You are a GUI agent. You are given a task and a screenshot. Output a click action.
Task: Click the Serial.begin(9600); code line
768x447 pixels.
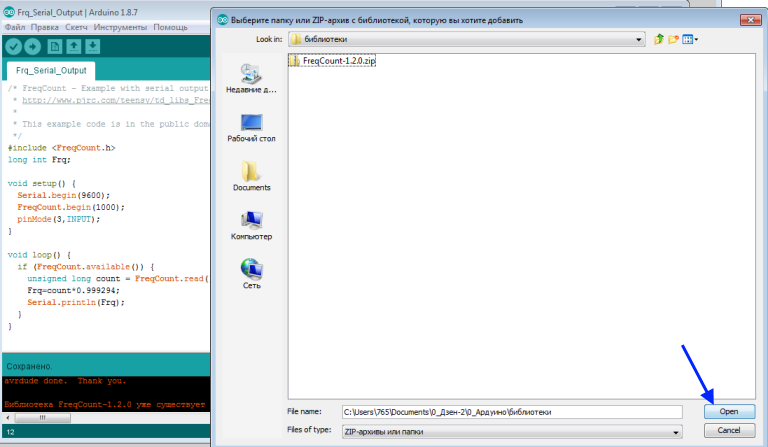click(x=64, y=195)
